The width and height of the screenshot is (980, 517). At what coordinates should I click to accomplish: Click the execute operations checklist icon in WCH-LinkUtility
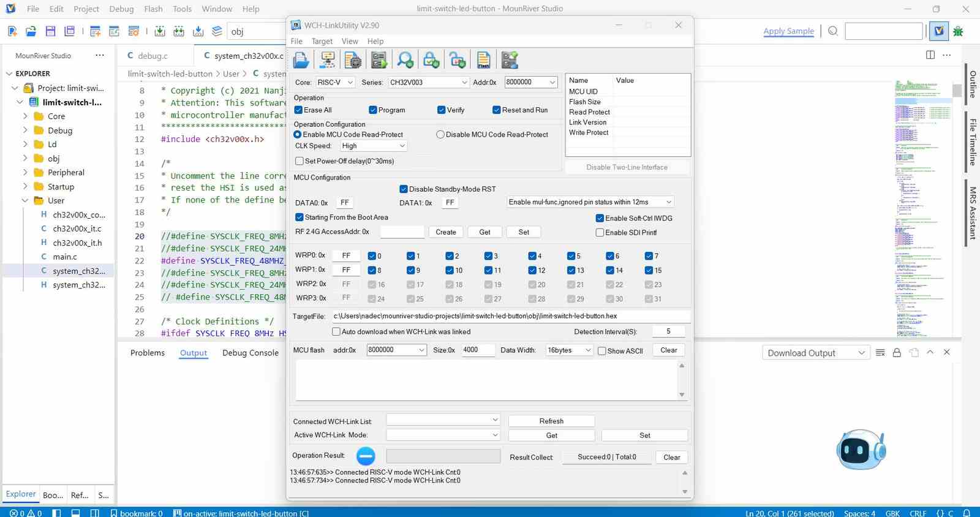point(379,59)
